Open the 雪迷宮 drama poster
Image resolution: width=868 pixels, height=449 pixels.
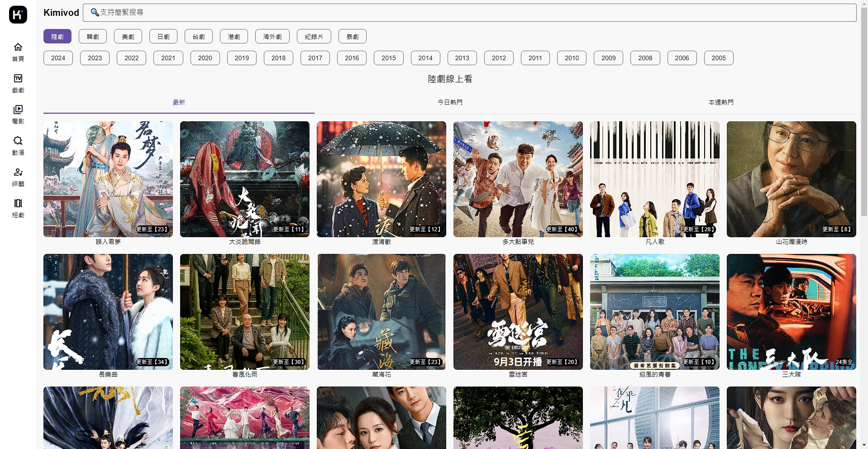pos(518,312)
